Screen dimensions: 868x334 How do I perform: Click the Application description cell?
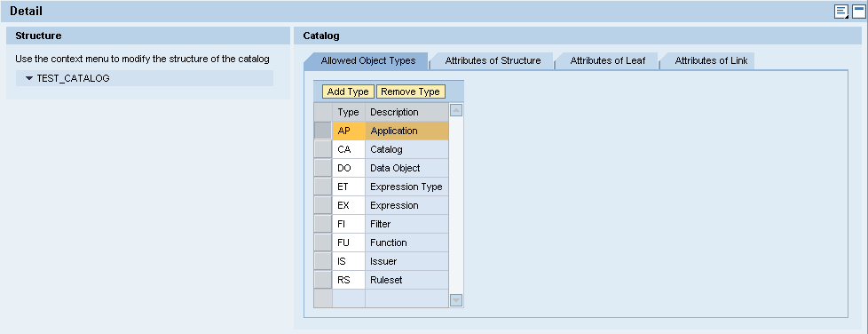(x=406, y=131)
